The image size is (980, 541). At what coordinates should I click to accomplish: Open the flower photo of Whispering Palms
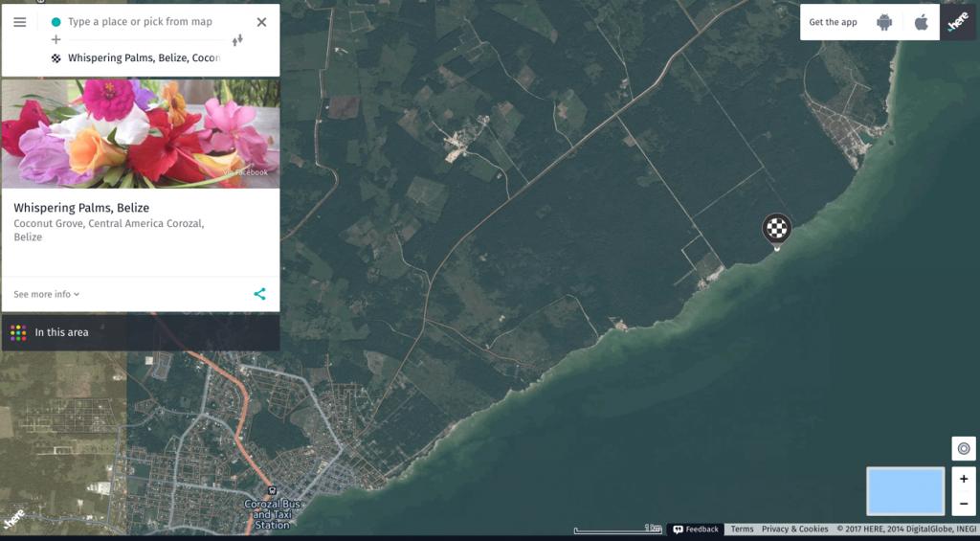click(141, 133)
